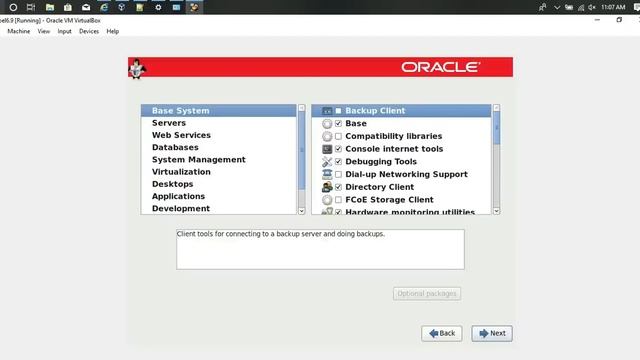Open the Machine menu
Viewport: 640px width, 360px height.
tap(18, 31)
